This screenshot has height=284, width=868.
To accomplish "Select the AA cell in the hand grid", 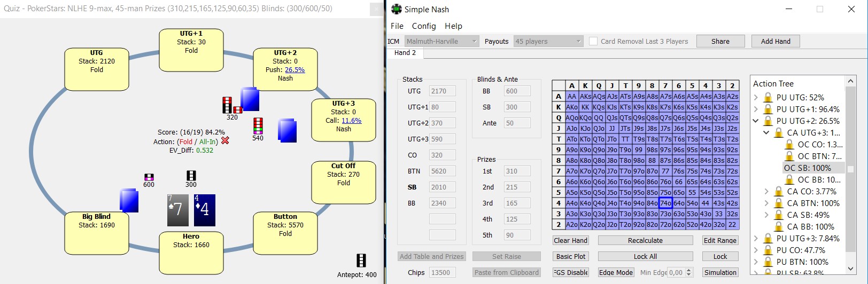I will (572, 97).
